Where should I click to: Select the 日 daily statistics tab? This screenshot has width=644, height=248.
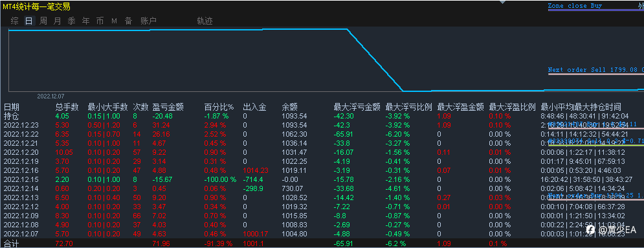[x=28, y=21]
